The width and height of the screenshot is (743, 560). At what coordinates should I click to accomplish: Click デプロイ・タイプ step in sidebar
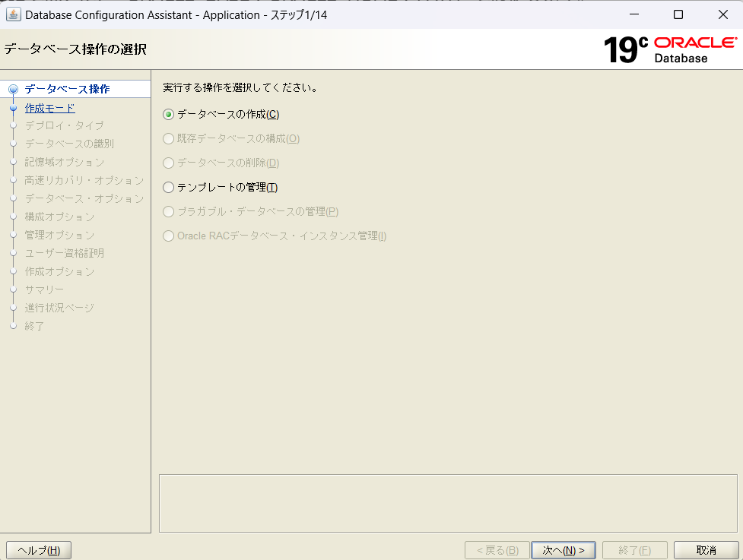(64, 125)
